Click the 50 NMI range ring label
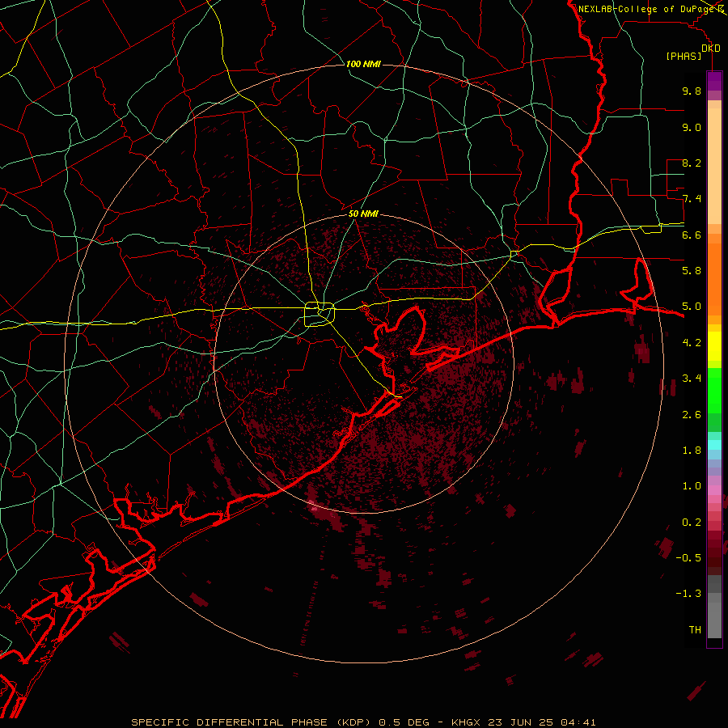 (363, 214)
